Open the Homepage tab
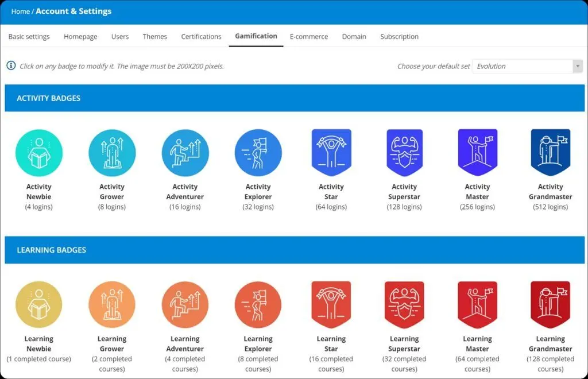 [80, 36]
